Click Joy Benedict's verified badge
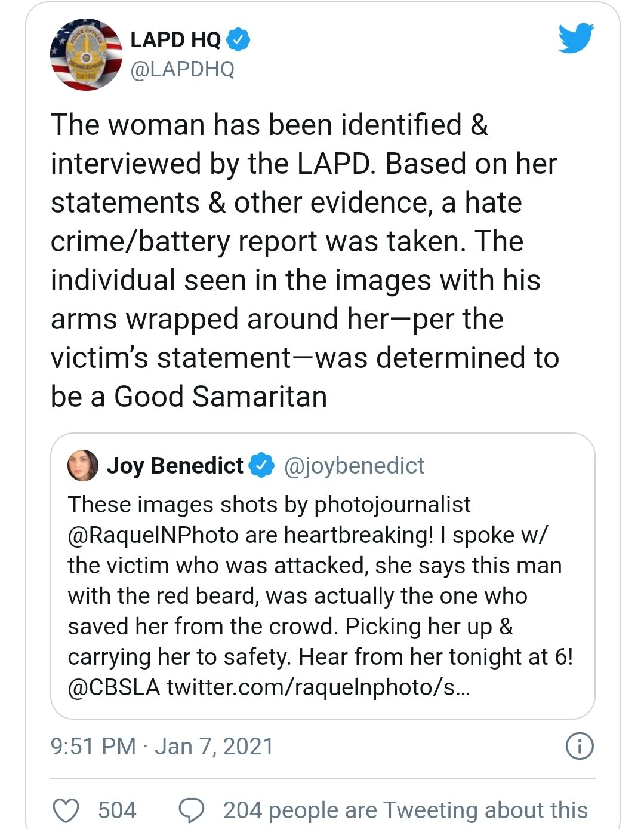The height and width of the screenshot is (829, 644). tap(261, 465)
